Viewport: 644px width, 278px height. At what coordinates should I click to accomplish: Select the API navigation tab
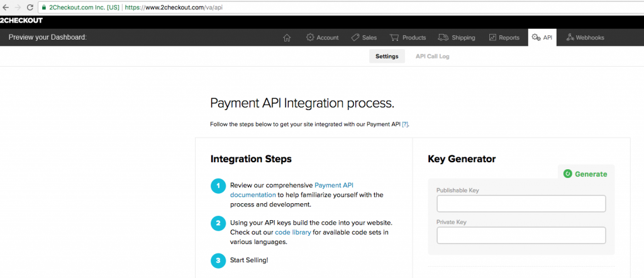coord(542,38)
